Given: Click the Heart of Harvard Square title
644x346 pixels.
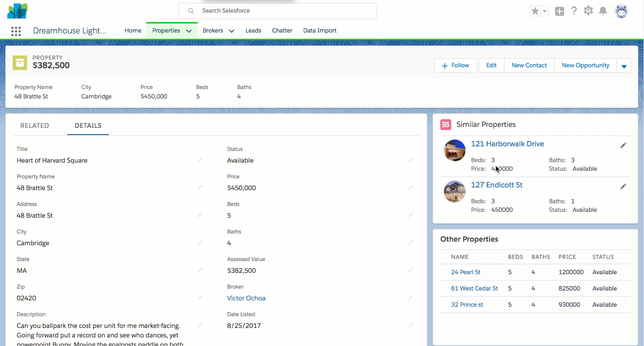Looking at the screenshot, I should pos(52,160).
